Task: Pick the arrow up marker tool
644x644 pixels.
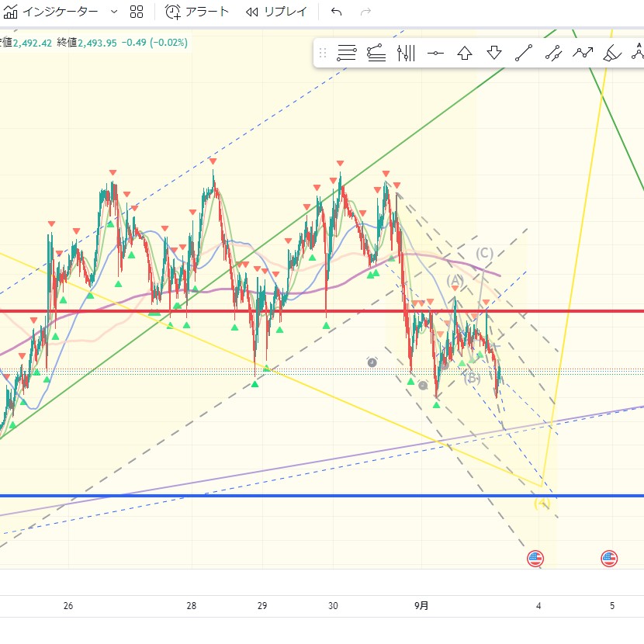Action: pos(465,54)
